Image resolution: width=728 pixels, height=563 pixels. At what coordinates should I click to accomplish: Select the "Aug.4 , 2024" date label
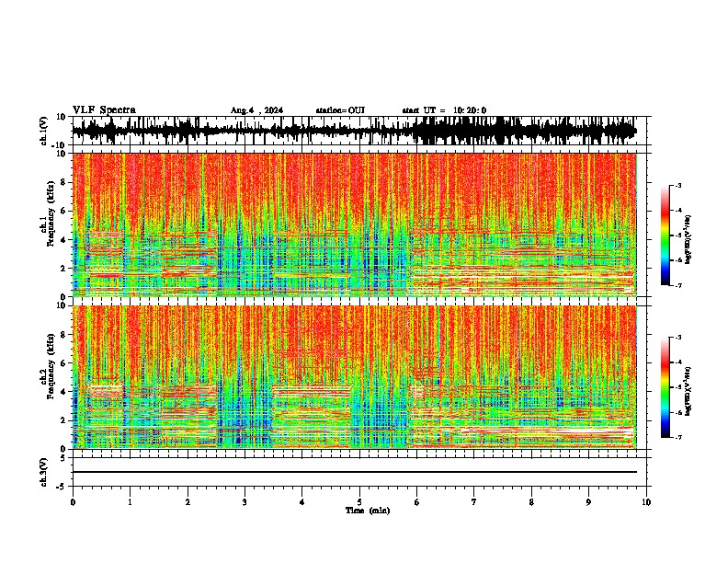click(256, 110)
